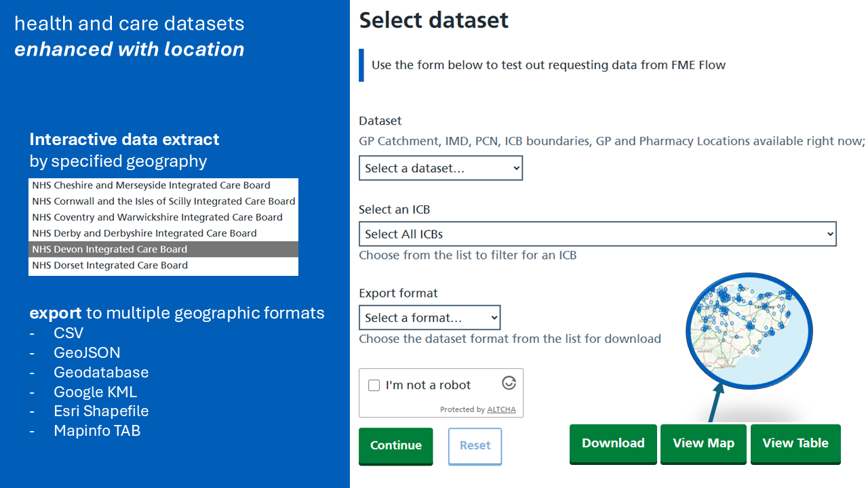Click the GeoJSON format text

click(87, 352)
